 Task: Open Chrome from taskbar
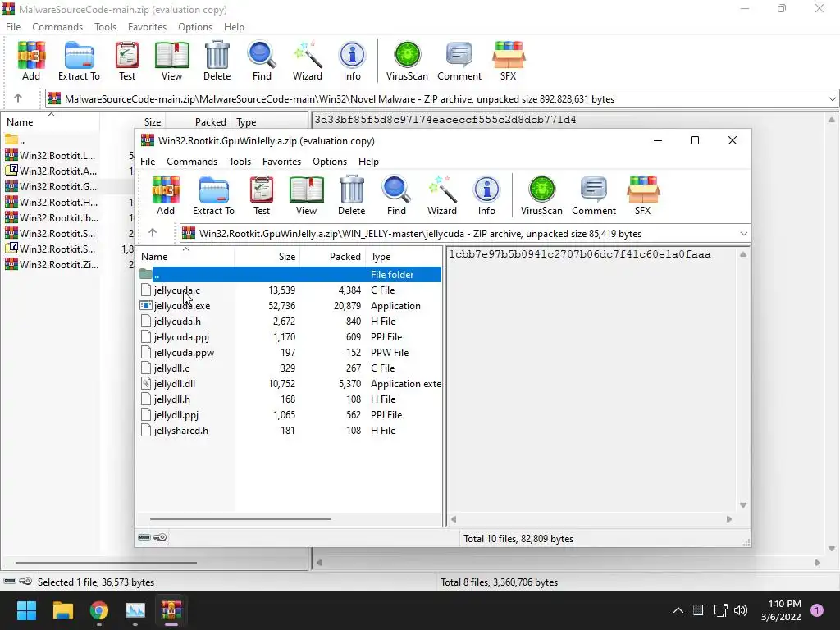99,610
